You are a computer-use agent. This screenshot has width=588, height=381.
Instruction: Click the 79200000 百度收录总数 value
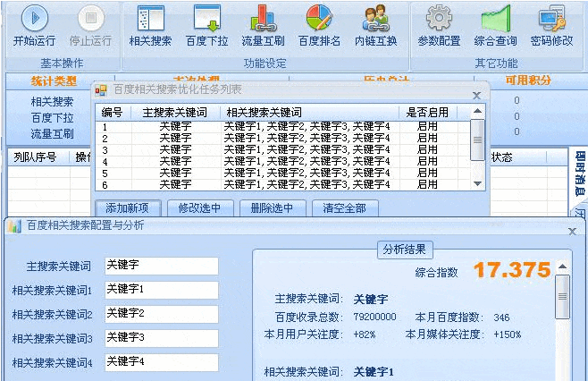tap(374, 317)
